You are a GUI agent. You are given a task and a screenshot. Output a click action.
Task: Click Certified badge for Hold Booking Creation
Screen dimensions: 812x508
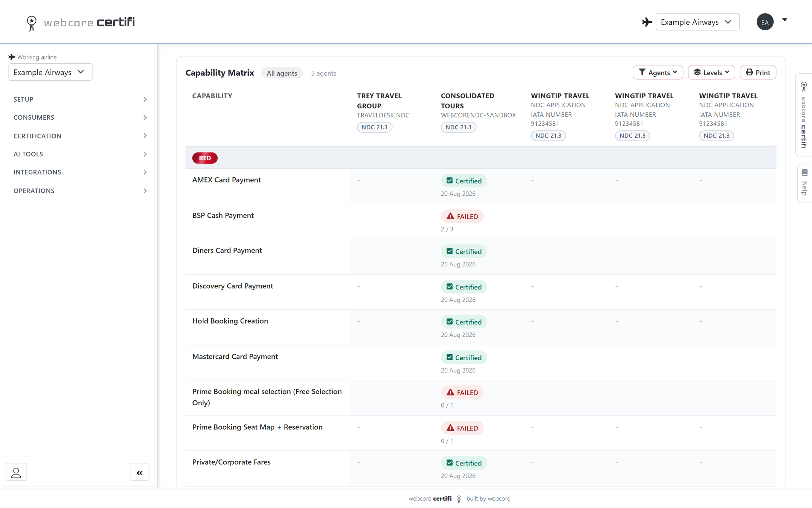[464, 322]
